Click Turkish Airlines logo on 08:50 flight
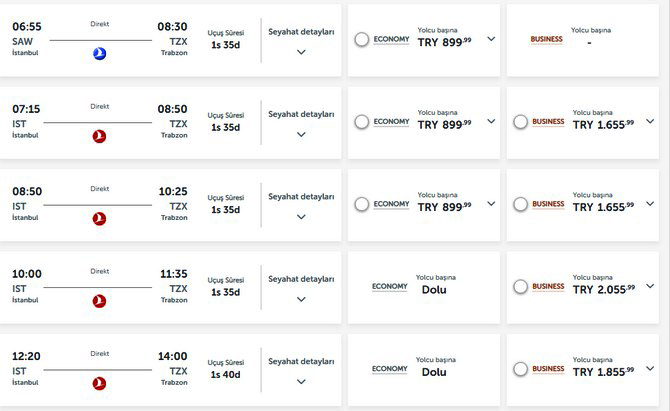 tap(99, 218)
